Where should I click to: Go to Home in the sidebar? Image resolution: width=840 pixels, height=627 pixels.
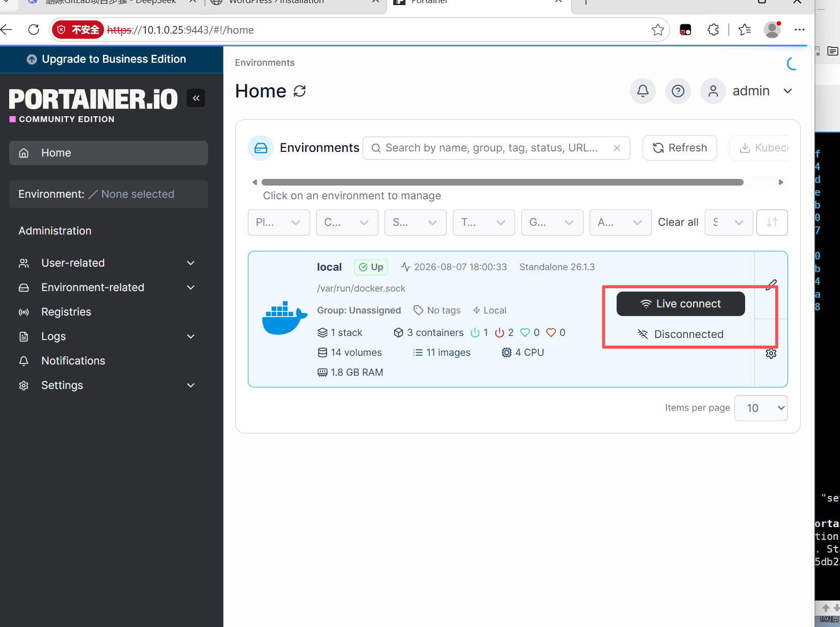108,153
